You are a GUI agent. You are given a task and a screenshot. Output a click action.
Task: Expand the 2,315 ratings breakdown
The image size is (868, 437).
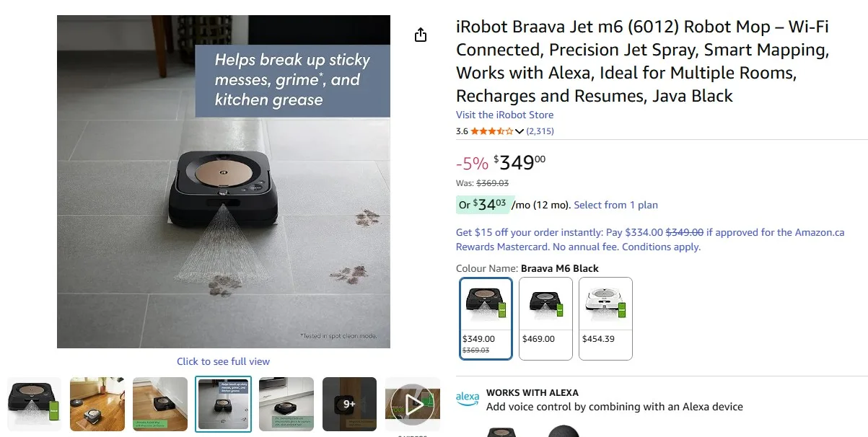540,131
